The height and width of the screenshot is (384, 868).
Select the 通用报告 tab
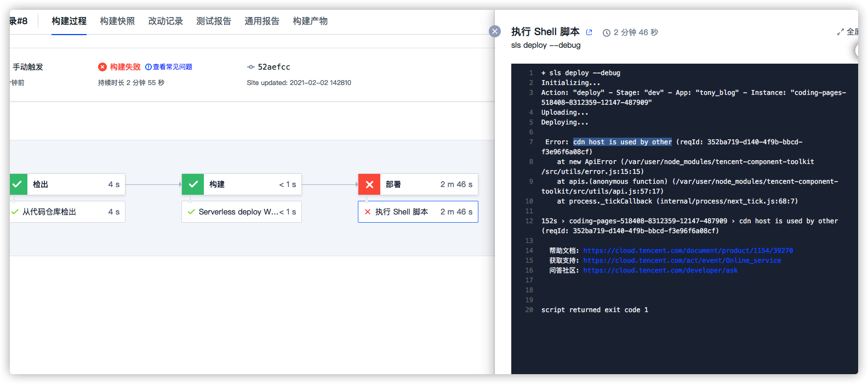pyautogui.click(x=262, y=21)
